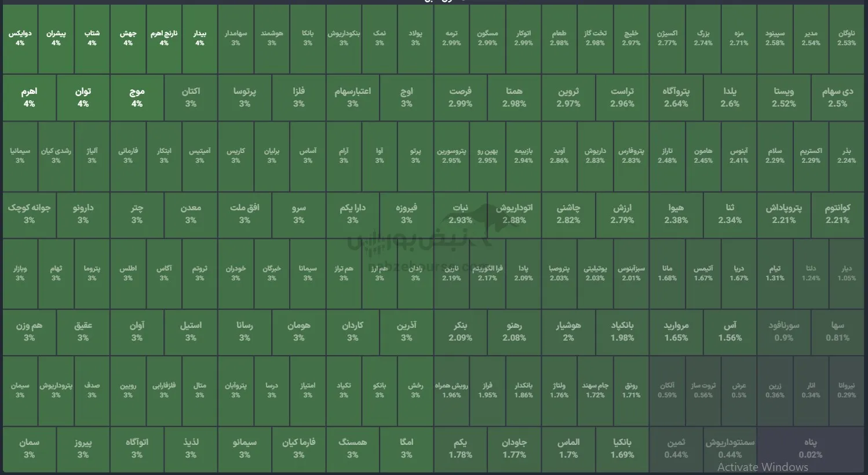Click the کوانتوم 2.21% tile
Image resolution: width=868 pixels, height=475 pixels.
click(x=837, y=214)
